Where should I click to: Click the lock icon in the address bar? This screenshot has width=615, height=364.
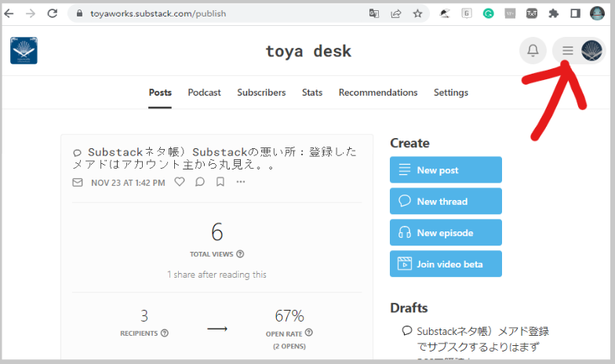80,14
